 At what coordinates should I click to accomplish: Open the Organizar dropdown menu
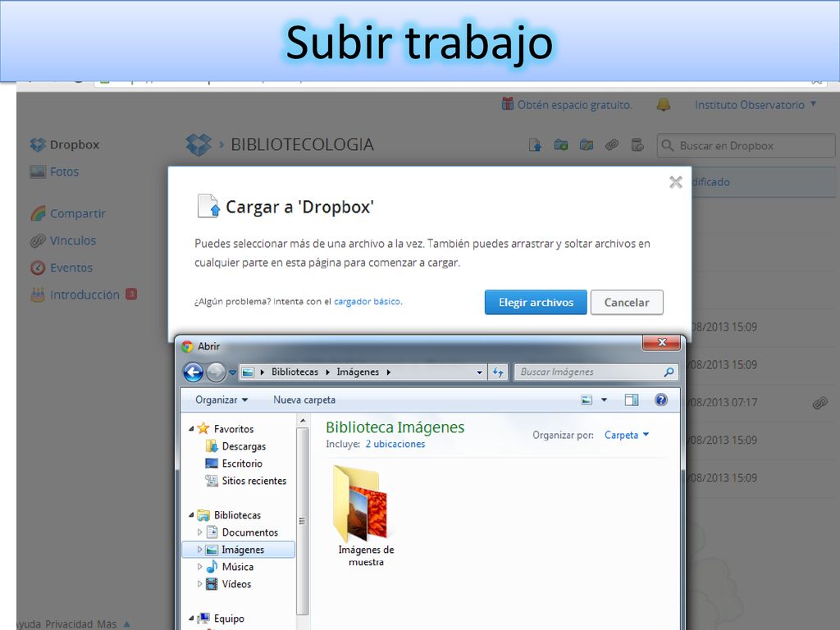tap(221, 399)
